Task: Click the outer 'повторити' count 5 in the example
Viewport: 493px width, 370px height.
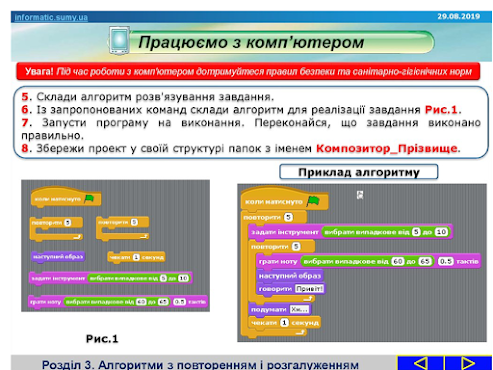Action: [288, 217]
